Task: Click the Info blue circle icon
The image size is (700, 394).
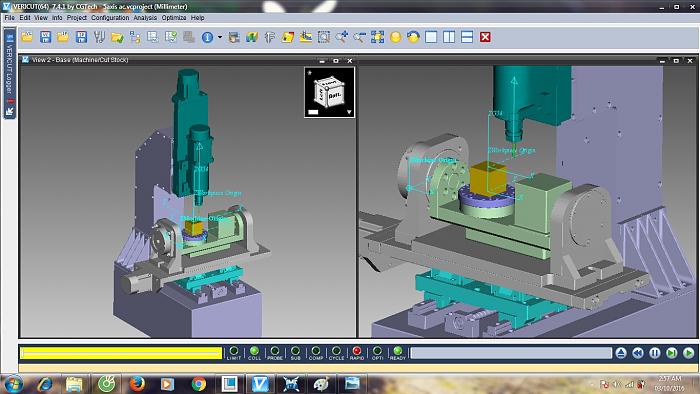Action: click(x=207, y=37)
